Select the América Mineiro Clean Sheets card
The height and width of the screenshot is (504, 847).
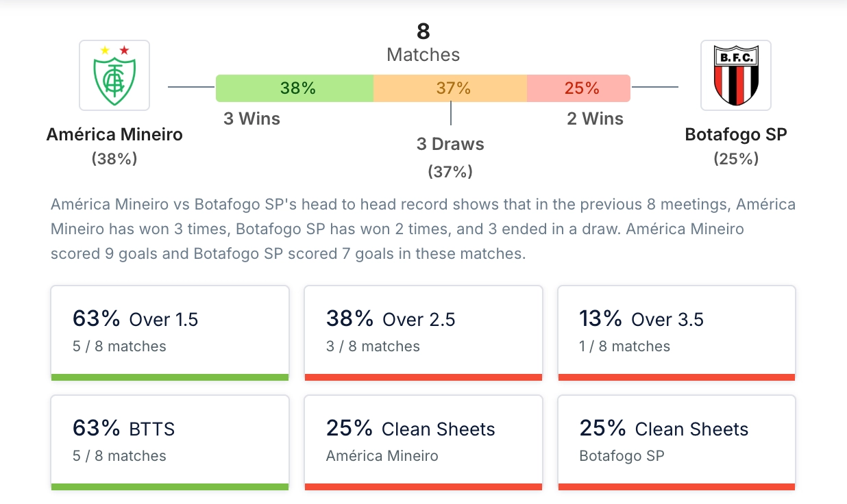pos(423,440)
